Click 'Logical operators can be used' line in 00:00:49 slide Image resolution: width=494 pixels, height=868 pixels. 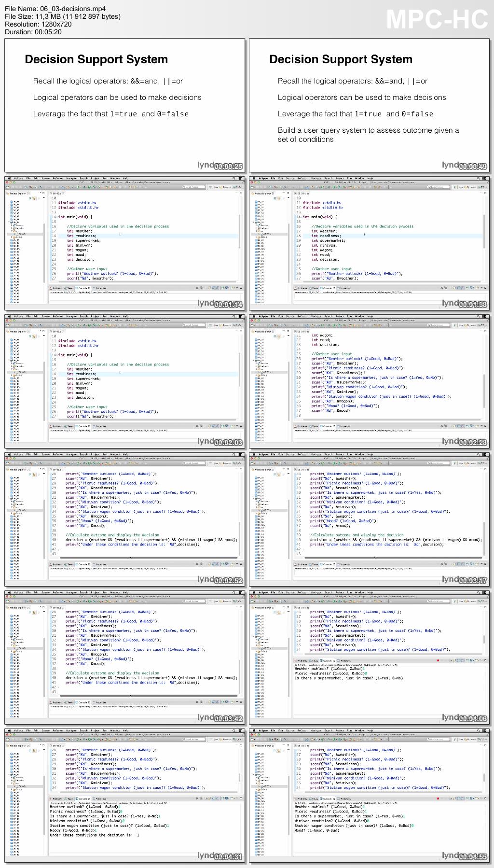pos(362,98)
